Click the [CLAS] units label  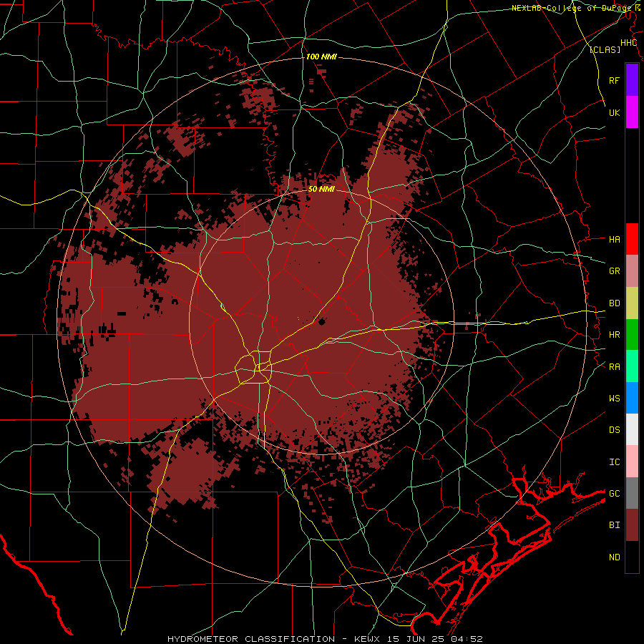click(x=605, y=49)
